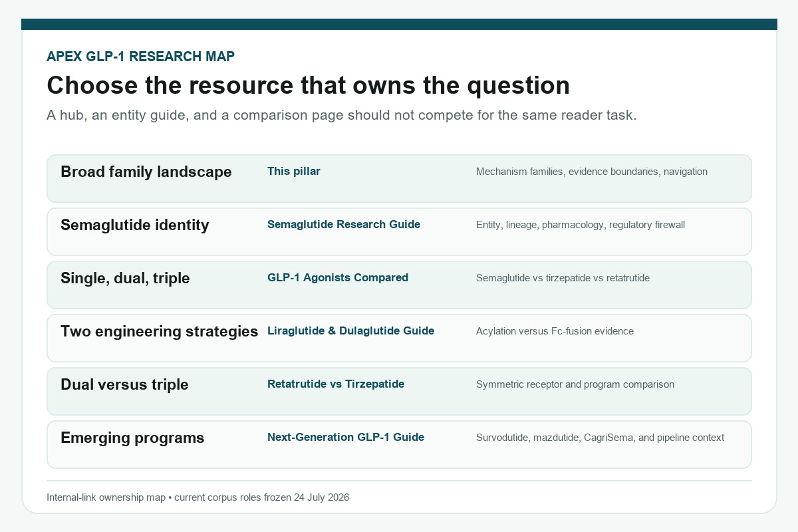Select the 'Emerging programs' row title
This screenshot has width=798, height=532.
132,438
